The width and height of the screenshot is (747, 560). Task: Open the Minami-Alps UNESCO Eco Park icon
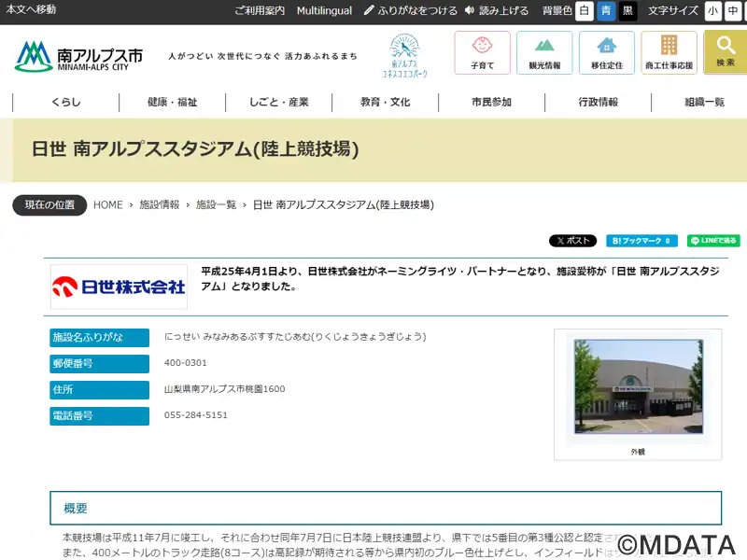pyautogui.click(x=404, y=55)
